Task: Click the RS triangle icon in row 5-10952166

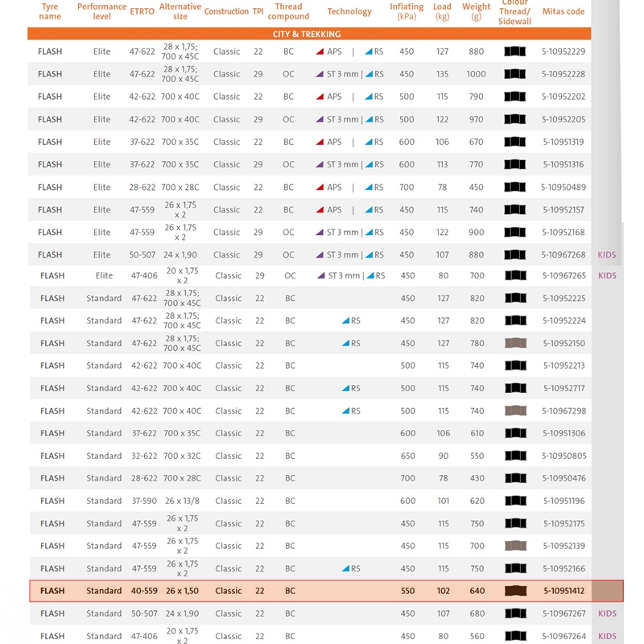Action: [x=346, y=568]
